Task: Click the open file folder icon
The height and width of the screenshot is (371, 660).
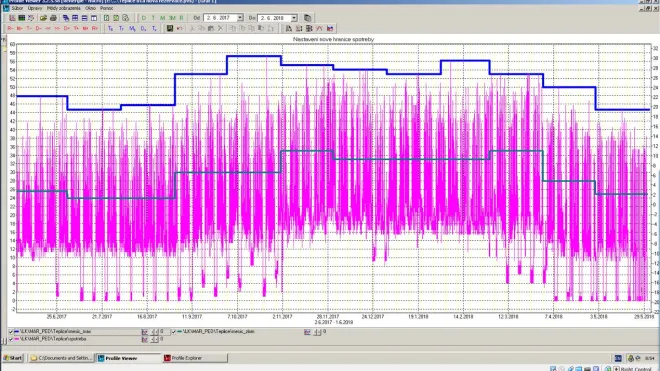Action: [43, 18]
